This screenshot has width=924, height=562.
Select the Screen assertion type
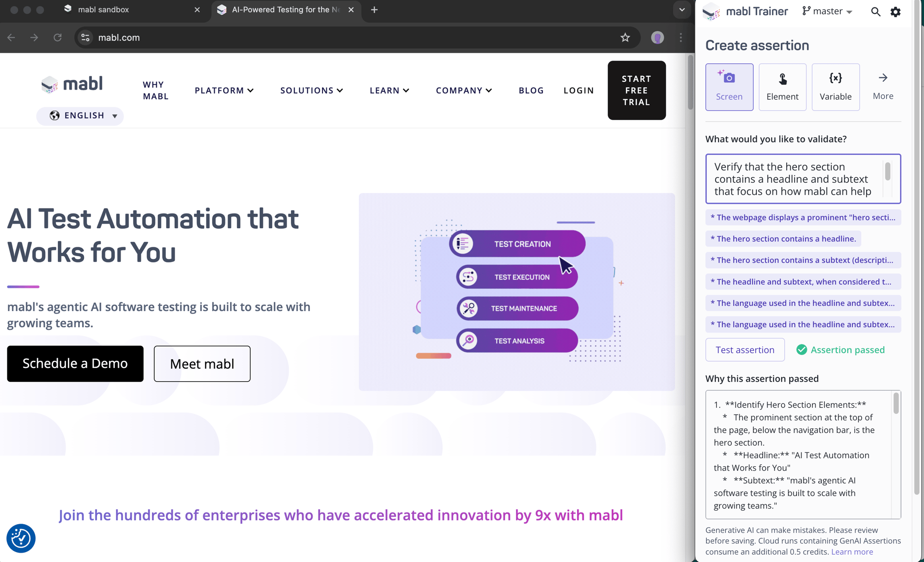click(x=729, y=87)
